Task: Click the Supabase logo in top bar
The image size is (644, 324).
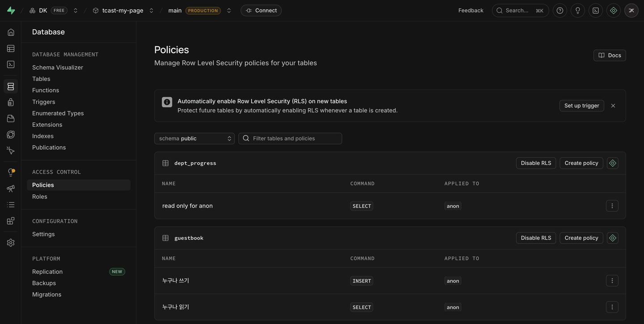Action: (11, 10)
